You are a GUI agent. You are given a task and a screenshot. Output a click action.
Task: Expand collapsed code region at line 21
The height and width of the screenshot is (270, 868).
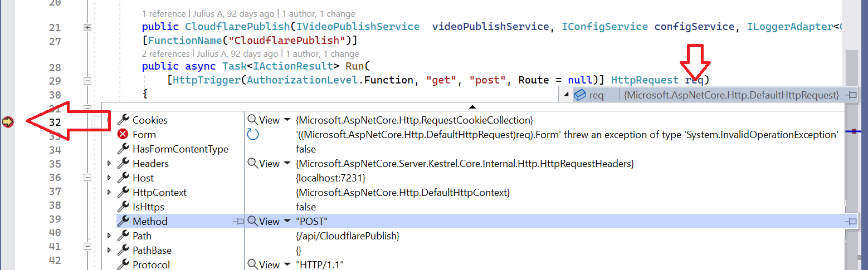(x=87, y=27)
